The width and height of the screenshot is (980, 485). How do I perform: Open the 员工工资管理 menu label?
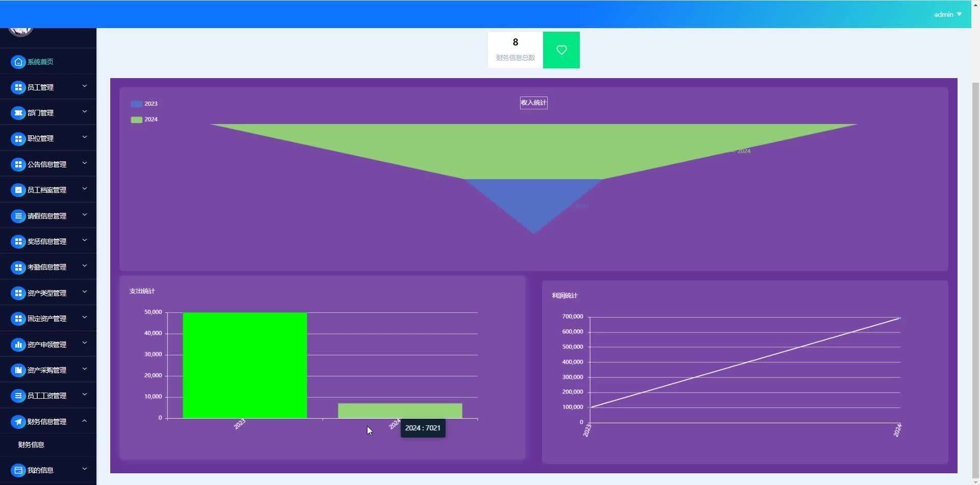(47, 396)
